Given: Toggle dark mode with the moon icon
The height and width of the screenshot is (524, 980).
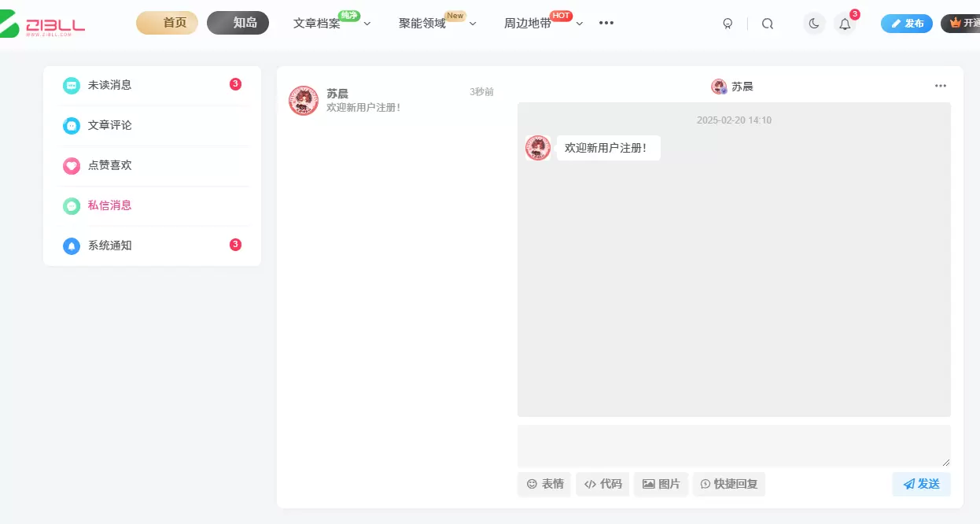Looking at the screenshot, I should pos(814,24).
